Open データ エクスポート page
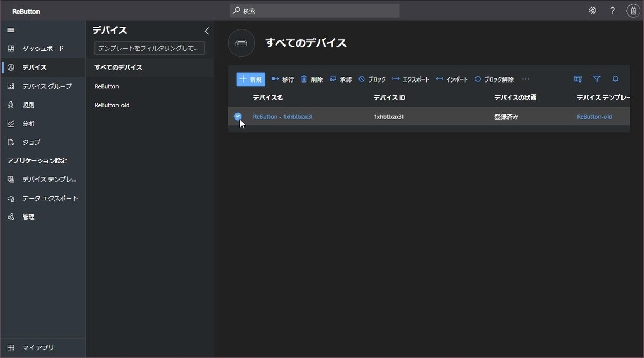Viewport: 644px width, 358px height. click(43, 198)
